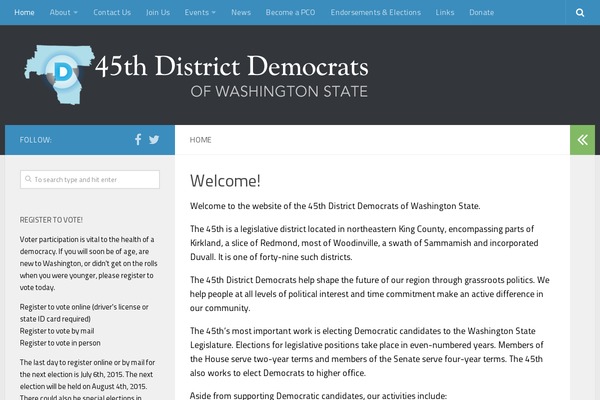Collapse sidebar with green double-chevron button
Image resolution: width=600 pixels, height=400 pixels.
582,140
